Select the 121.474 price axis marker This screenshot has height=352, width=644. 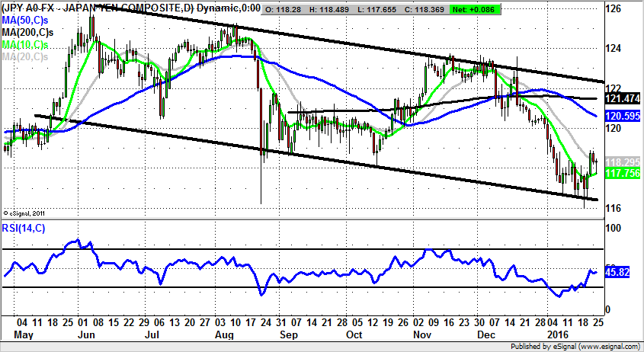(620, 99)
